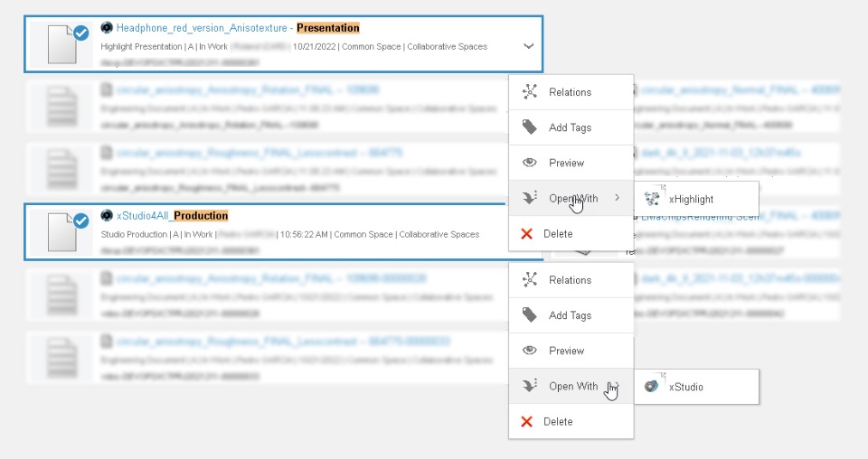The height and width of the screenshot is (459, 868).
Task: Click the eye icon in the upper context menu
Action: (530, 163)
